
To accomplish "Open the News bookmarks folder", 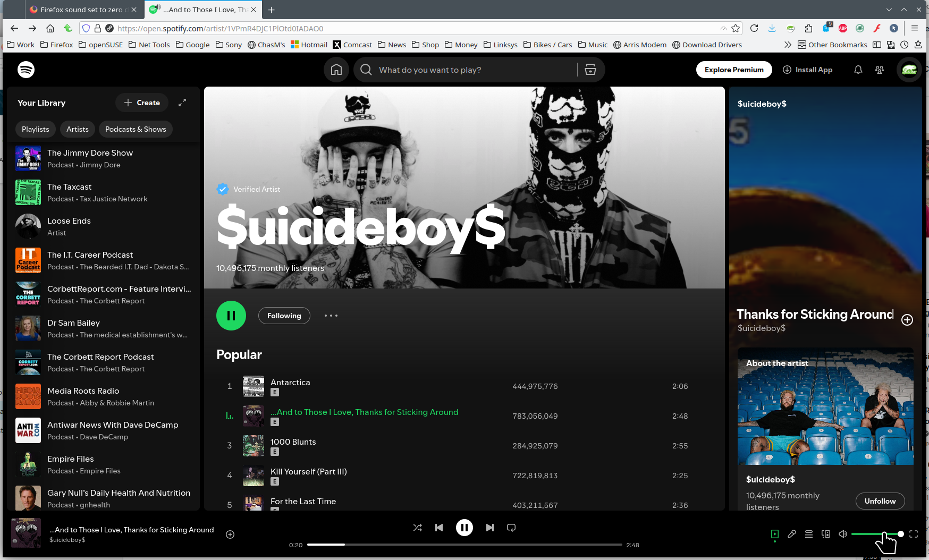I will [392, 45].
